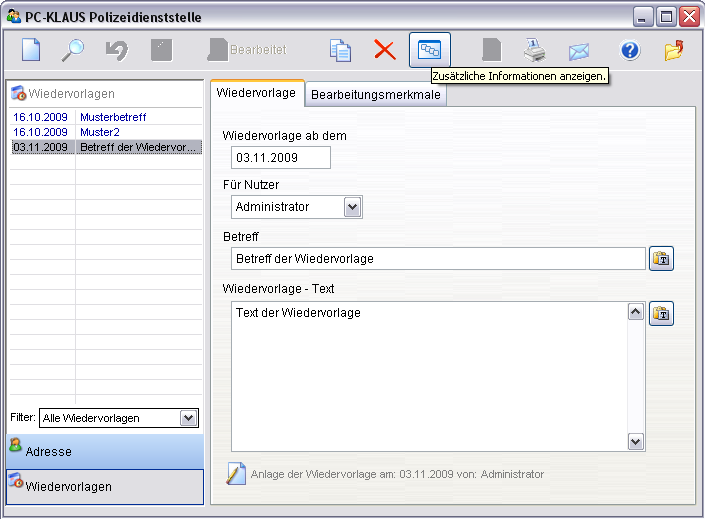Image resolution: width=705 pixels, height=519 pixels.
Task: Click the exit folder icon in toolbar
Action: pos(673,50)
